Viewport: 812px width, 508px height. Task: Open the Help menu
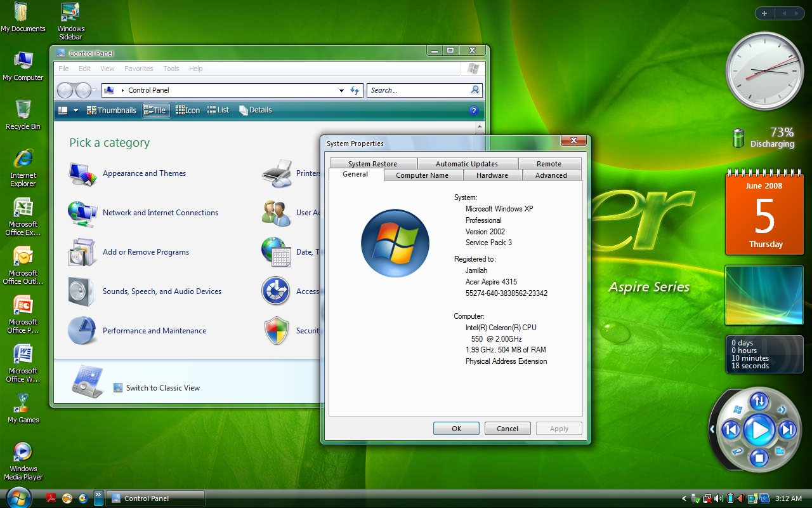pyautogui.click(x=196, y=69)
